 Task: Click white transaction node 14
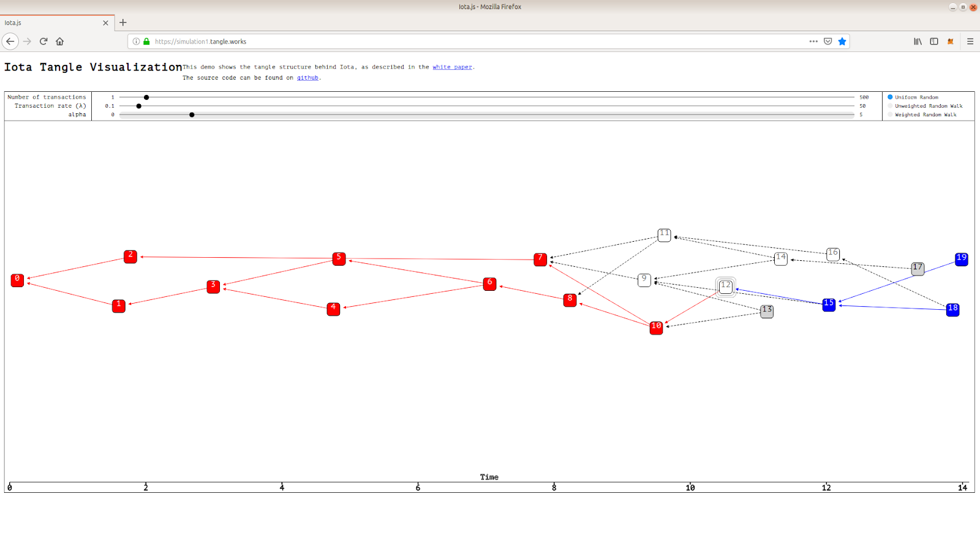click(x=780, y=258)
